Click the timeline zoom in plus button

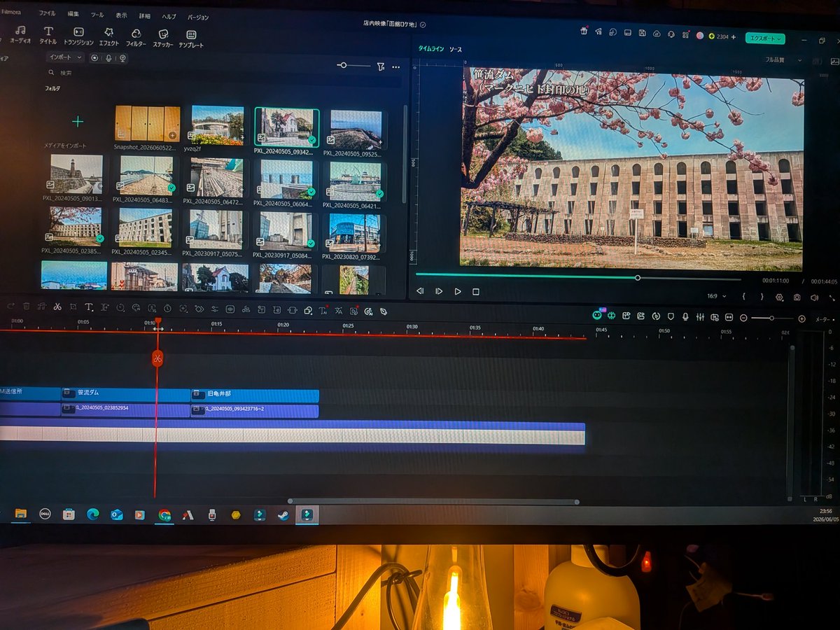pyautogui.click(x=801, y=318)
